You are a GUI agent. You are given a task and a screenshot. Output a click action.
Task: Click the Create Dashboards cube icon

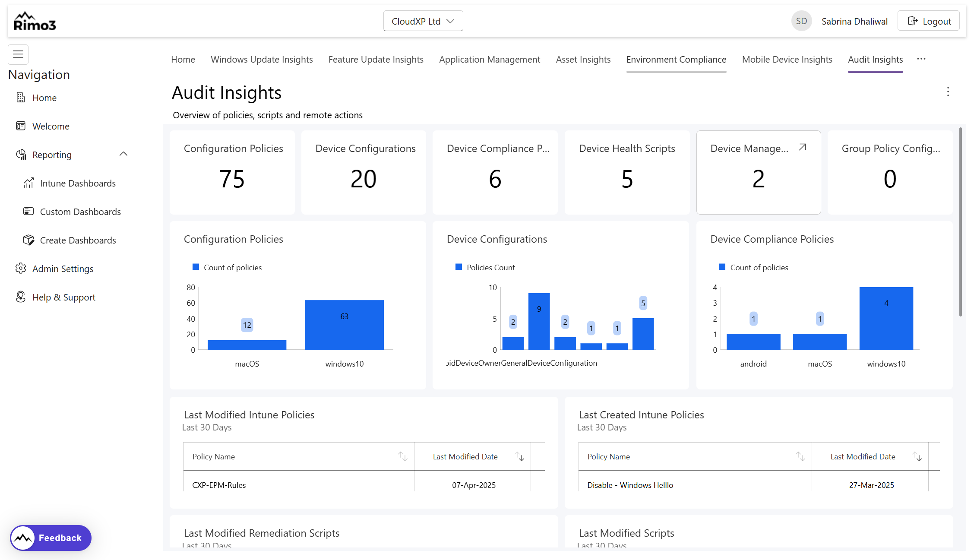28,240
